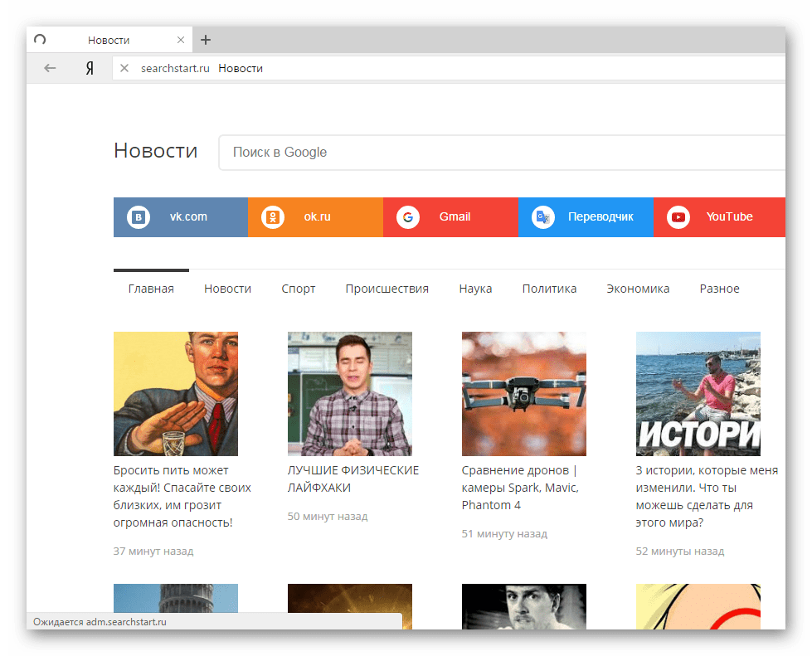
Task: Select the Наука category tab
Action: tap(475, 289)
